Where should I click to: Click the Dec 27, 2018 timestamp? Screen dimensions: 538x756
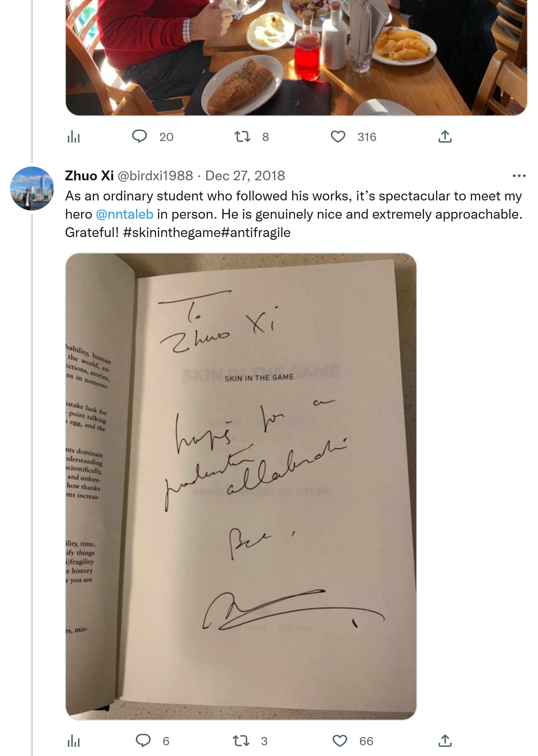245,176
